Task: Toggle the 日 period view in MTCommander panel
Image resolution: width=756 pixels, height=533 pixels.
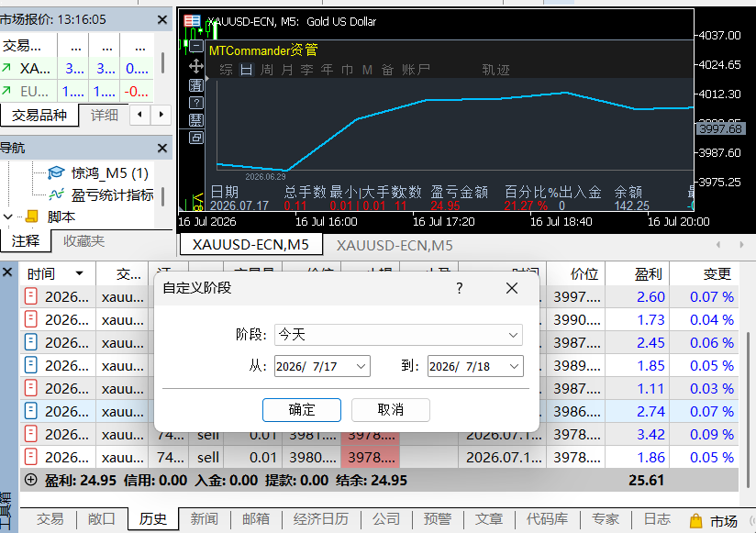Action: click(247, 70)
